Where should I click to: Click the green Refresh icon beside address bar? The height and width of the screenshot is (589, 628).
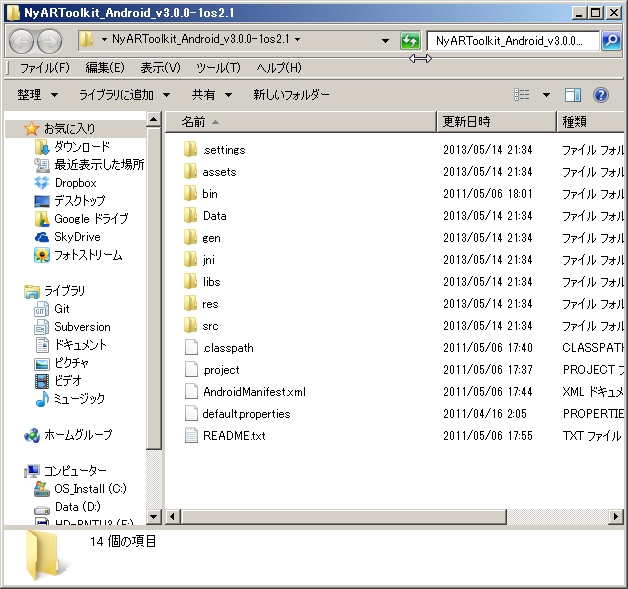pos(410,40)
